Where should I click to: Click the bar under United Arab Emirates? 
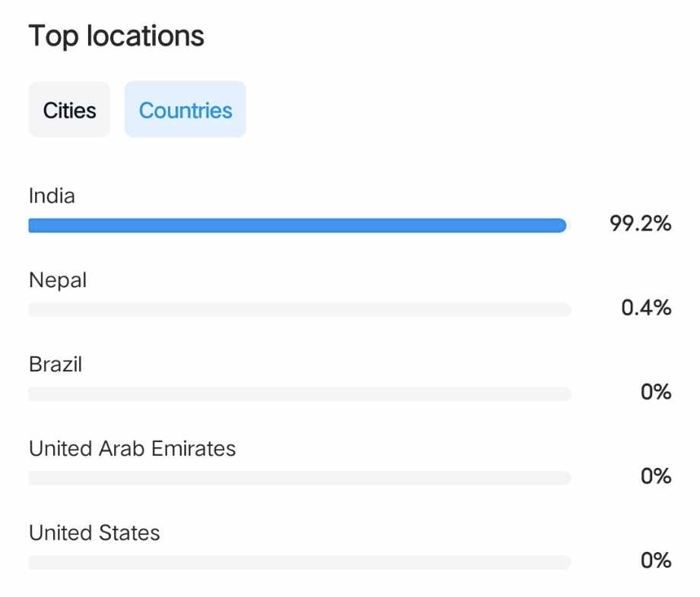tap(299, 478)
